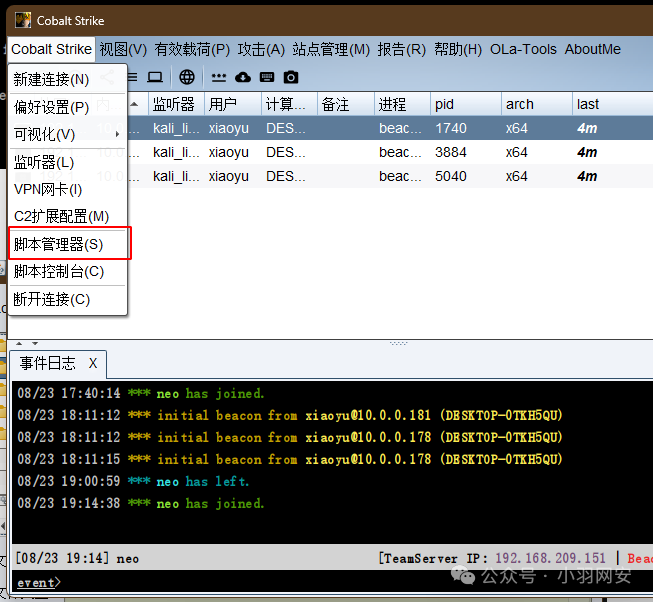Open screenshots via camera toolbar icon
The width and height of the screenshot is (653, 602).
[291, 77]
